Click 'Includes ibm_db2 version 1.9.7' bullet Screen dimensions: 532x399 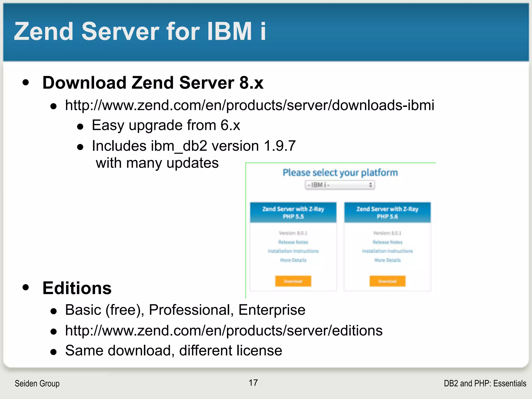(x=194, y=146)
